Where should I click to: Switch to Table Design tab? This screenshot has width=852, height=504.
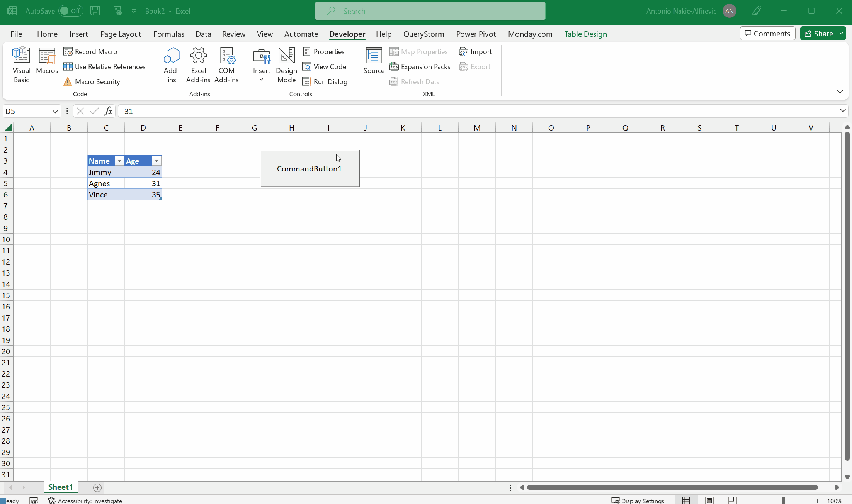click(x=586, y=34)
